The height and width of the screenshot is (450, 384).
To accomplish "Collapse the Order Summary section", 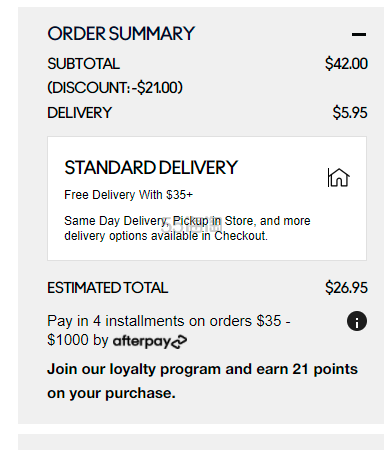I will click(359, 34).
